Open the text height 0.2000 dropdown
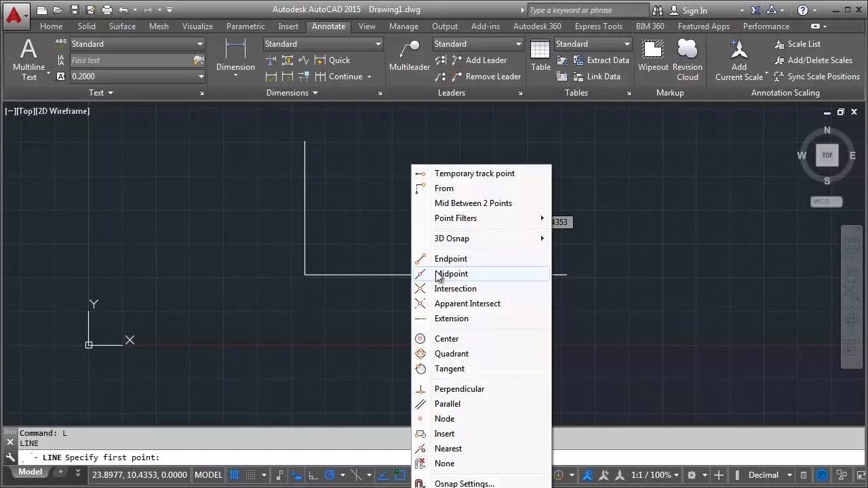This screenshot has width=868, height=488. click(137, 77)
